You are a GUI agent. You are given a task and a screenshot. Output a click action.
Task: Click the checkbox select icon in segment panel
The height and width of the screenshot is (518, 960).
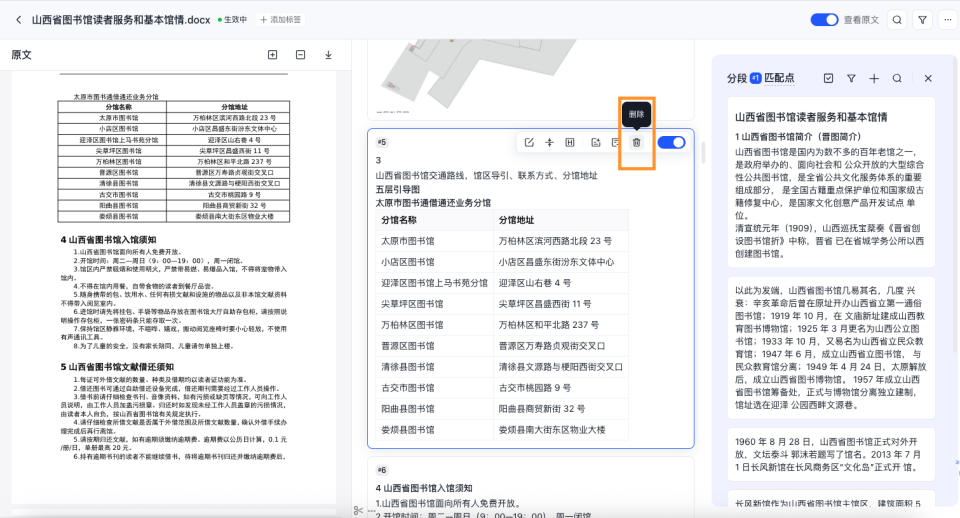pyautogui.click(x=828, y=78)
